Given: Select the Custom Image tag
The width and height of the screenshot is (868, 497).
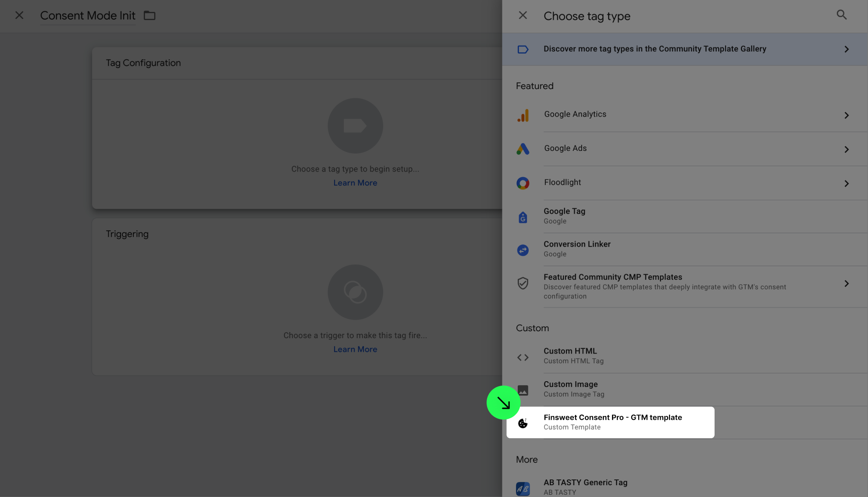Looking at the screenshot, I should pos(685,390).
